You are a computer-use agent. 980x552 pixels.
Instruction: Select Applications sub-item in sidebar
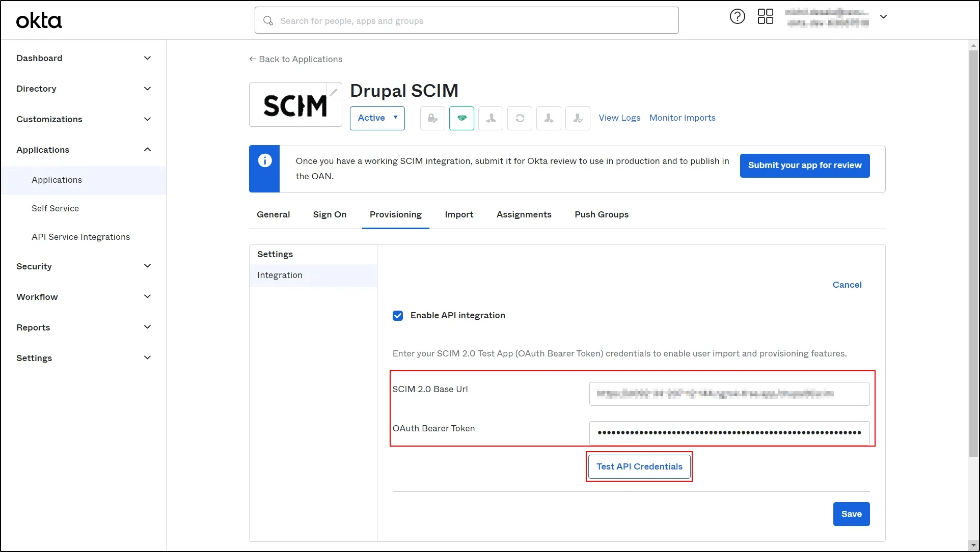pos(84,180)
